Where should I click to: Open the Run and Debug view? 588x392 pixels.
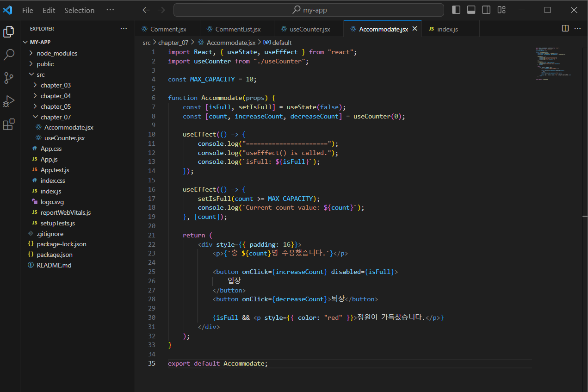[x=9, y=101]
